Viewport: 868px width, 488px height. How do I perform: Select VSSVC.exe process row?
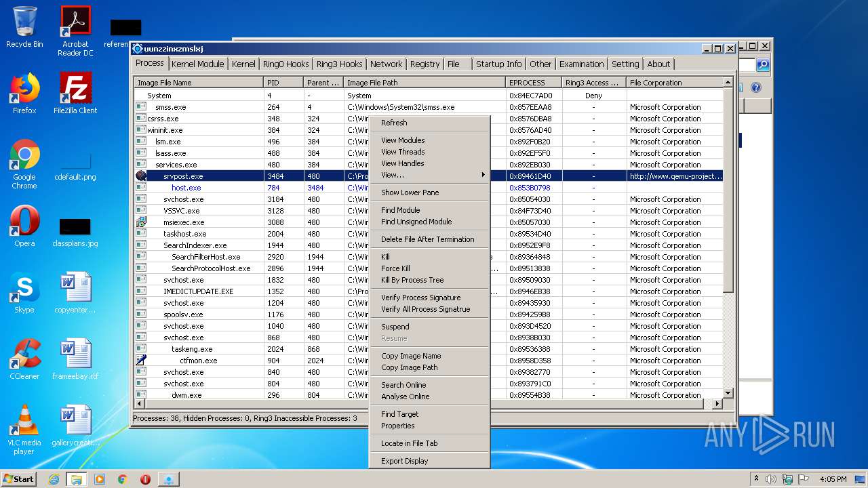click(428, 211)
